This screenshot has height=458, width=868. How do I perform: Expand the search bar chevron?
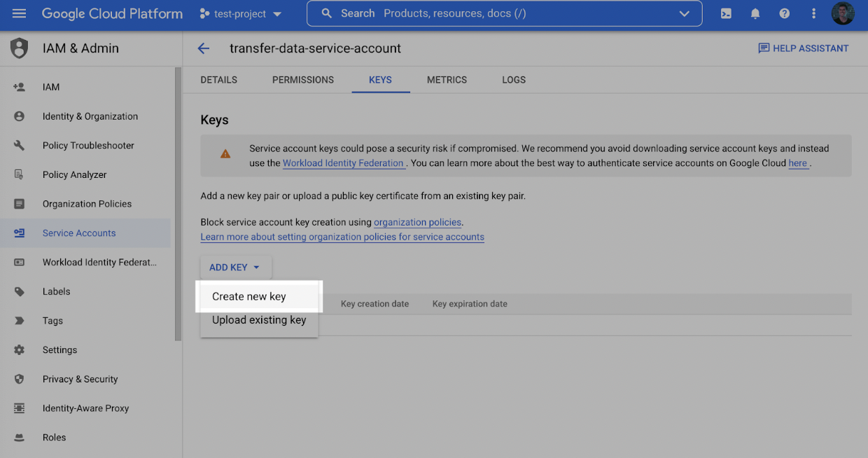click(x=685, y=13)
